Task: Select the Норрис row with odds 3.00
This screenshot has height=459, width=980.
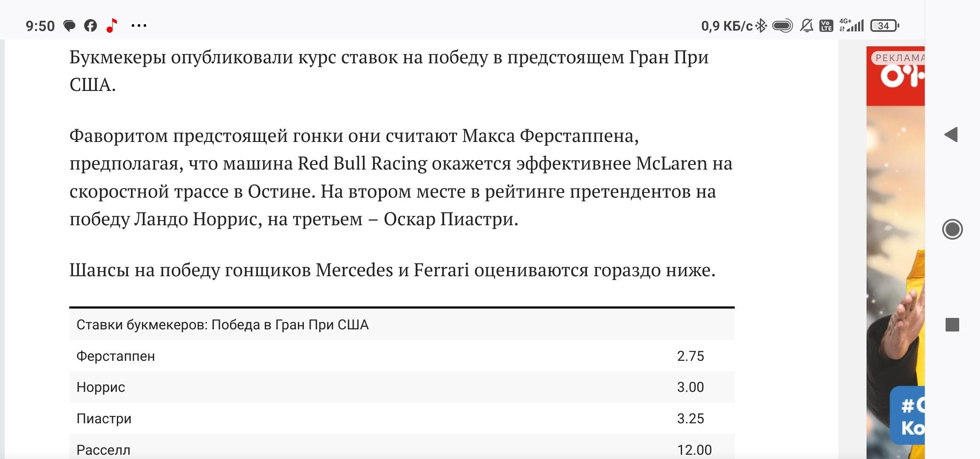Action: tap(402, 387)
